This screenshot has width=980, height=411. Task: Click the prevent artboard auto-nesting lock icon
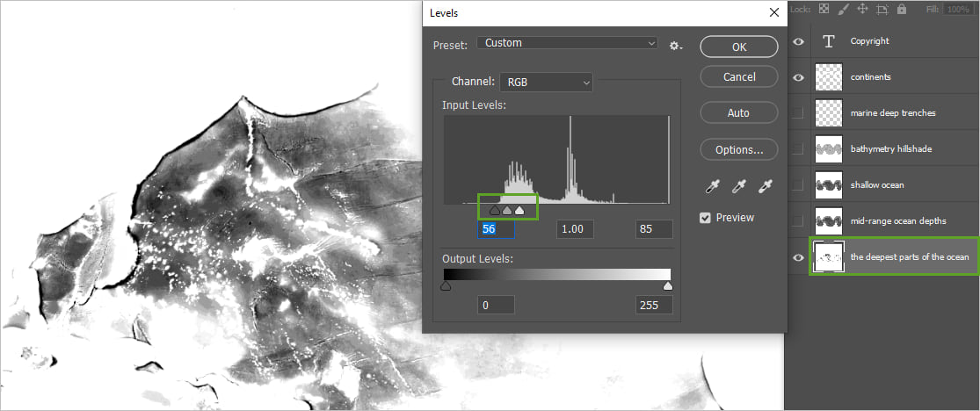(882, 9)
